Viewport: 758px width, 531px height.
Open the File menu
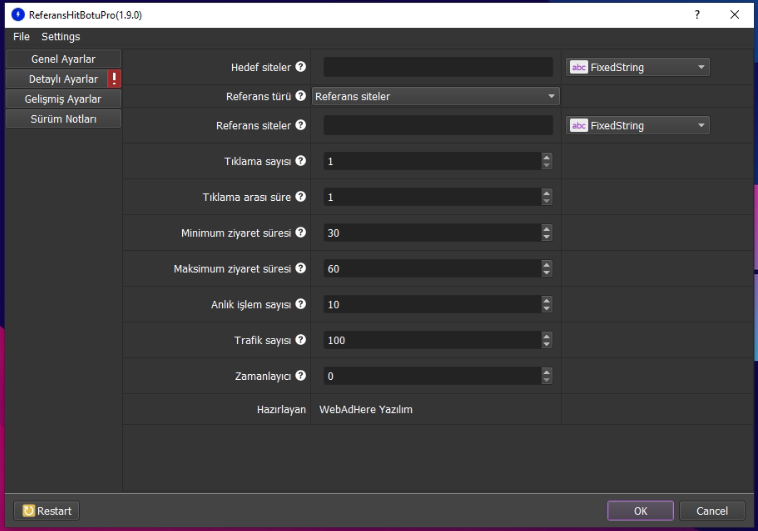[x=21, y=37]
